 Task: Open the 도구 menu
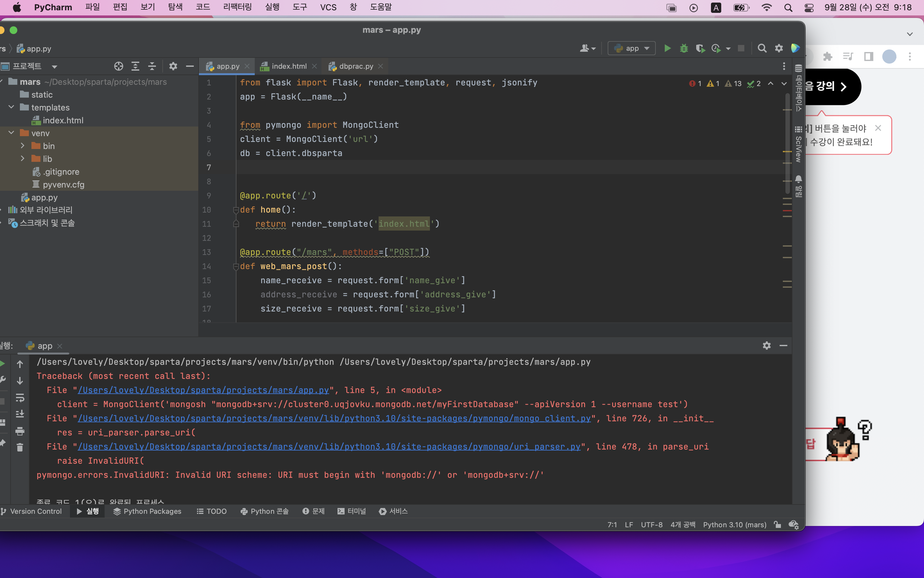click(300, 7)
